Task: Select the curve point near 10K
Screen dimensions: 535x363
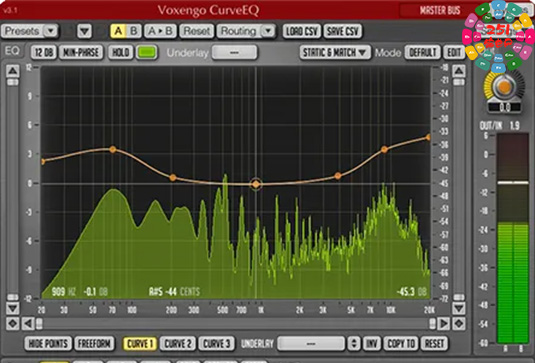Action: click(384, 149)
